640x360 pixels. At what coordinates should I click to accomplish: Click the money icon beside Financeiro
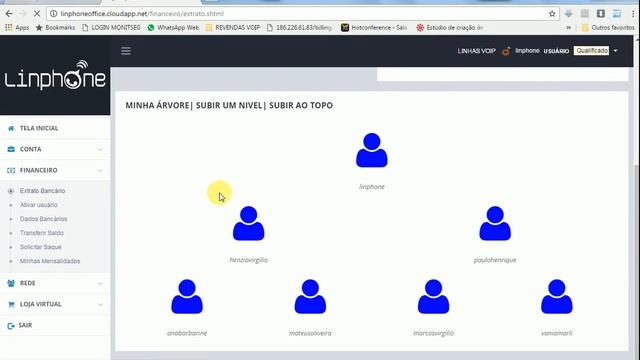tap(11, 170)
